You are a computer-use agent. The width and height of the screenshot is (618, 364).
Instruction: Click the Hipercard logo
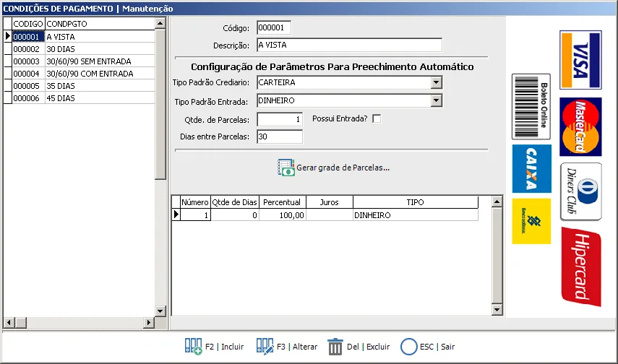(581, 266)
